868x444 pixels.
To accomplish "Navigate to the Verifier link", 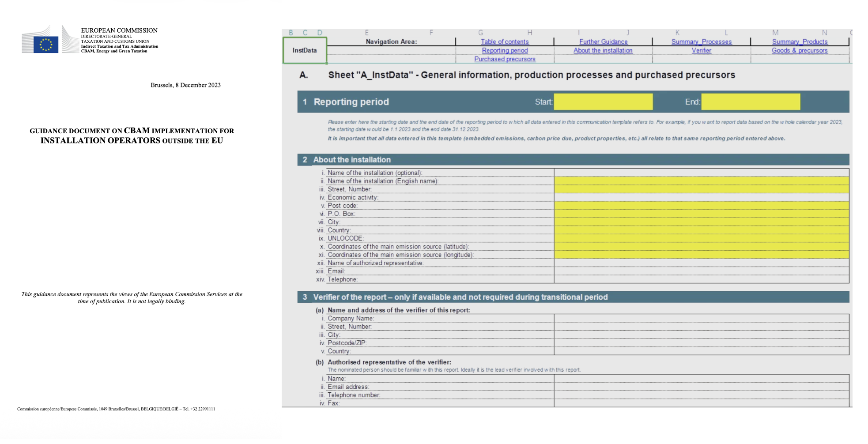I will (701, 51).
